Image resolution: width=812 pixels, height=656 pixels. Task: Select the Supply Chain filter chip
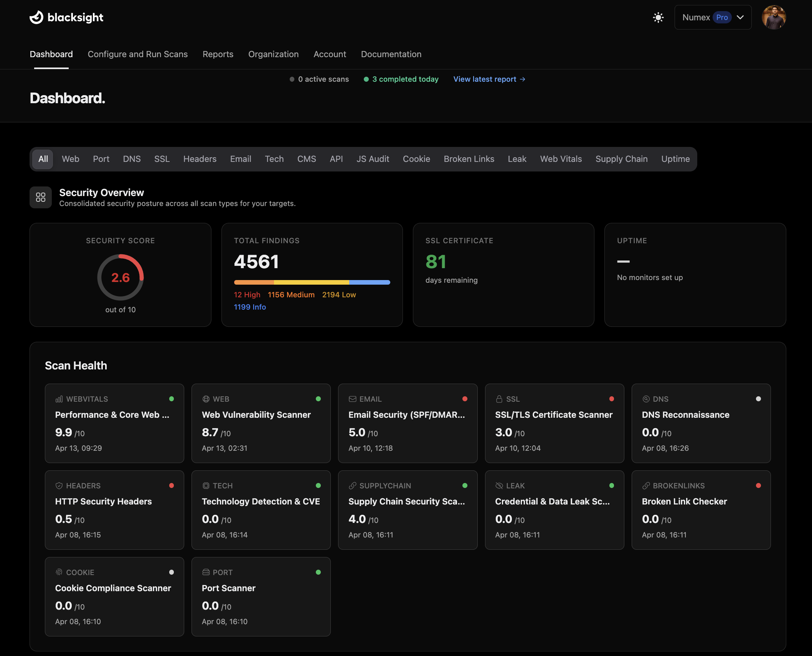pyautogui.click(x=621, y=159)
